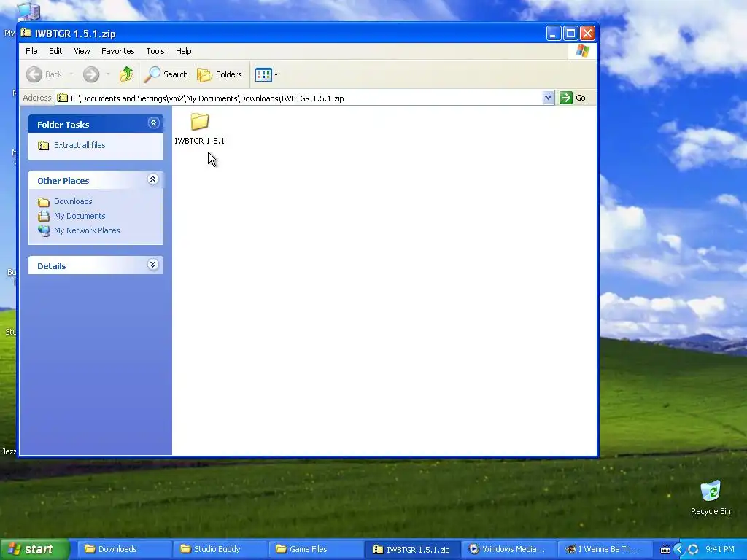Click Extract all files link
This screenshot has width=747, height=560.
[80, 145]
